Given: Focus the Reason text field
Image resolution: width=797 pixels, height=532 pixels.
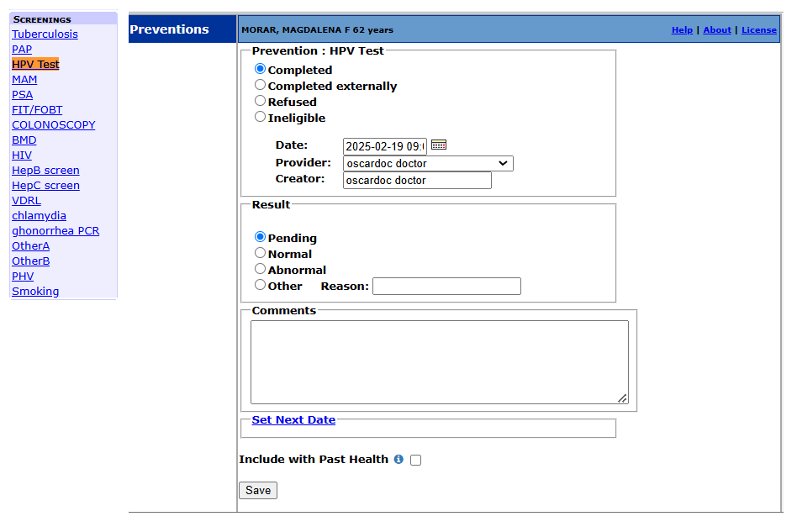Looking at the screenshot, I should [x=446, y=287].
